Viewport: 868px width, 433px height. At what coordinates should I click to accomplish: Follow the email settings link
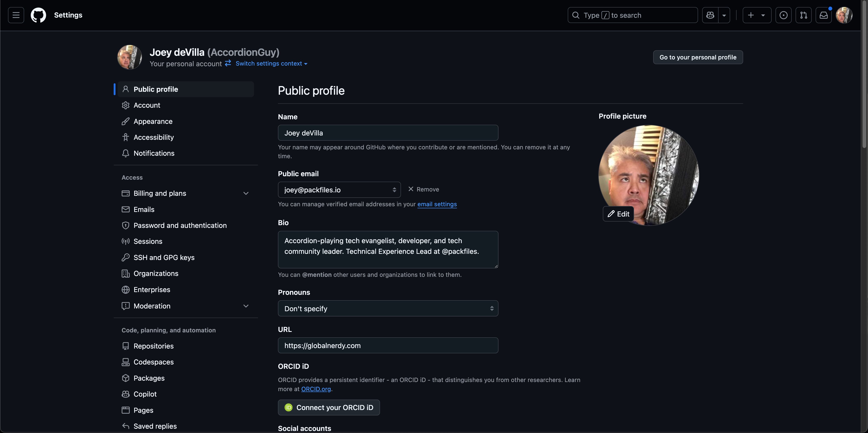click(x=437, y=204)
